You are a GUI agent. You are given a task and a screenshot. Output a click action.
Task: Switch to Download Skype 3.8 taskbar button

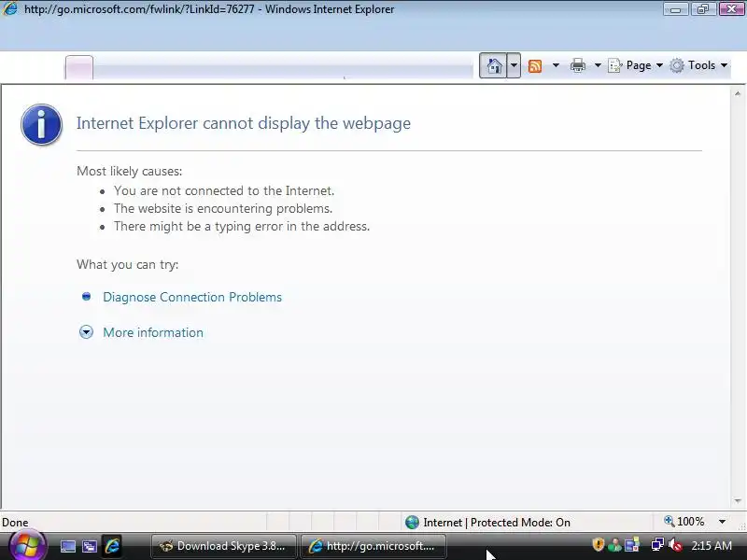point(224,546)
